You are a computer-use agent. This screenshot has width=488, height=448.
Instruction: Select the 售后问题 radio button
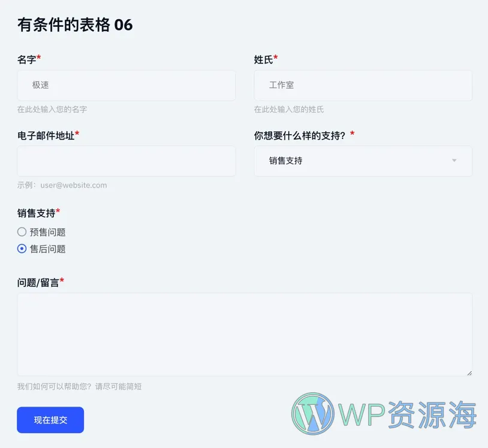click(x=22, y=249)
